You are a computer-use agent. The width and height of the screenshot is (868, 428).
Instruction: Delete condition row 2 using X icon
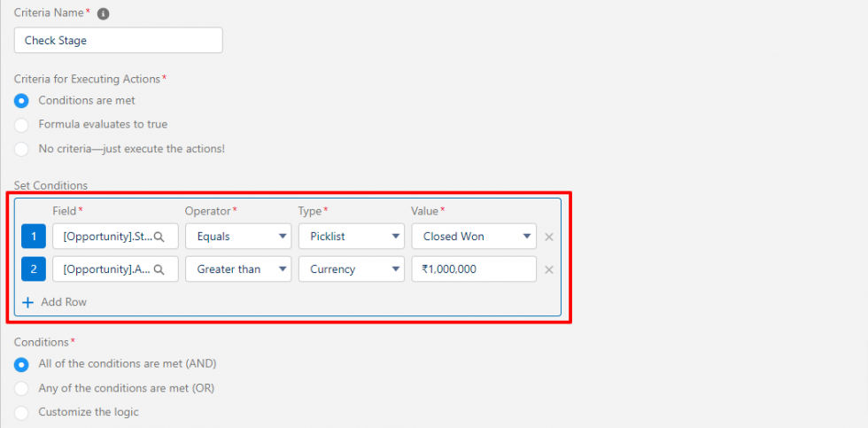pyautogui.click(x=549, y=269)
